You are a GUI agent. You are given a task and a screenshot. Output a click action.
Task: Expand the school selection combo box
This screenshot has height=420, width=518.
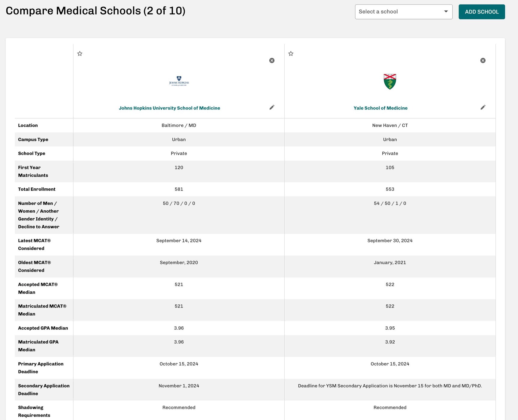point(404,11)
